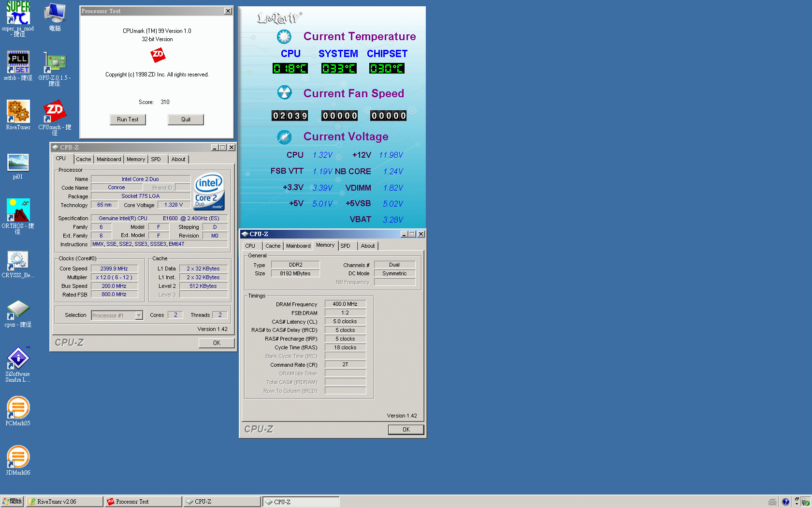Image resolution: width=812 pixels, height=508 pixels.
Task: Select Mainboard tab in right CPU-Z window
Action: click(298, 246)
